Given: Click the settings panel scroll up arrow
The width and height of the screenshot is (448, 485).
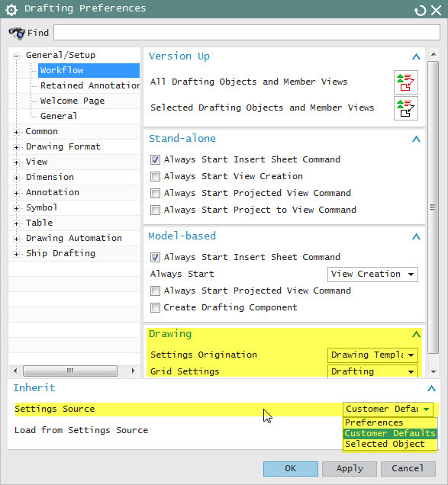Looking at the screenshot, I should tap(433, 54).
